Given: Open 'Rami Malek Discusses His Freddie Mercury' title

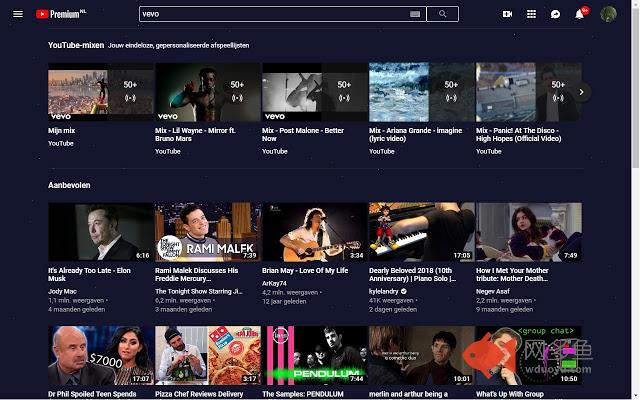Looking at the screenshot, I should pos(196,274).
